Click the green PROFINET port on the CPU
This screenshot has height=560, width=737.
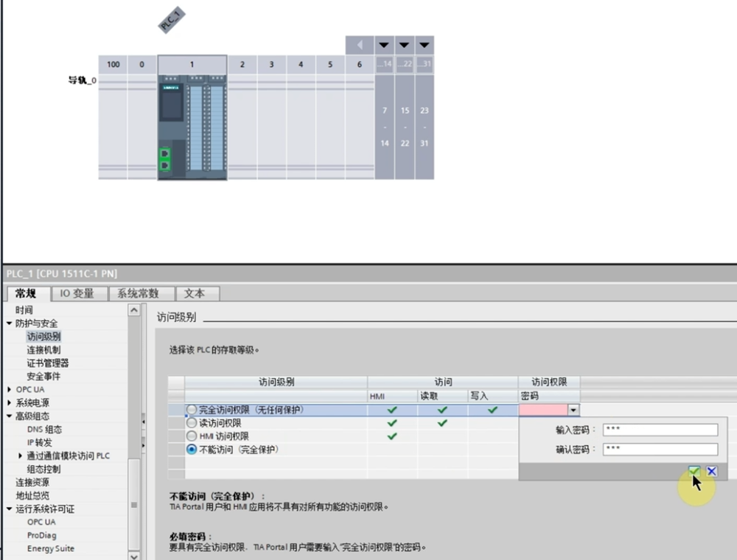click(x=164, y=159)
